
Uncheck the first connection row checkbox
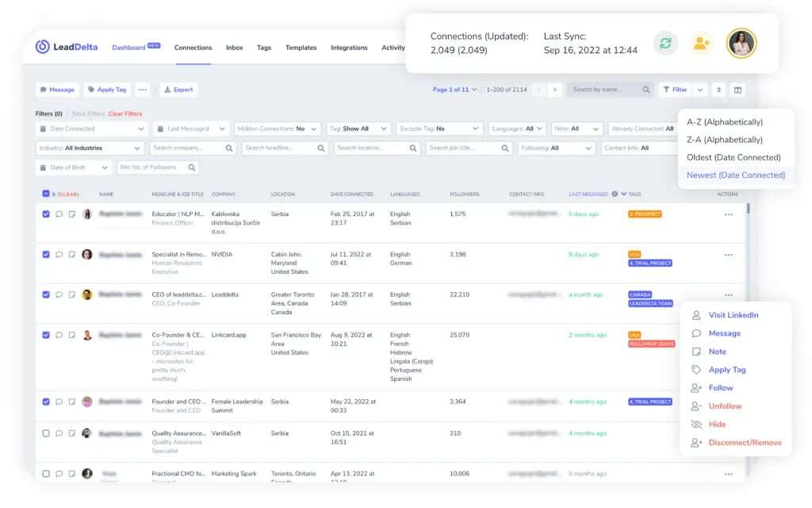click(45, 214)
